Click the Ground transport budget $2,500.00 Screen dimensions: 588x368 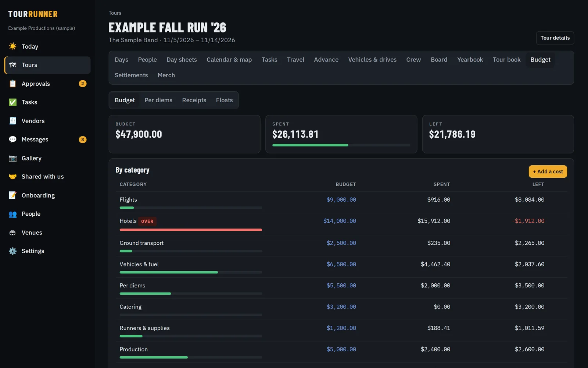pyautogui.click(x=341, y=243)
